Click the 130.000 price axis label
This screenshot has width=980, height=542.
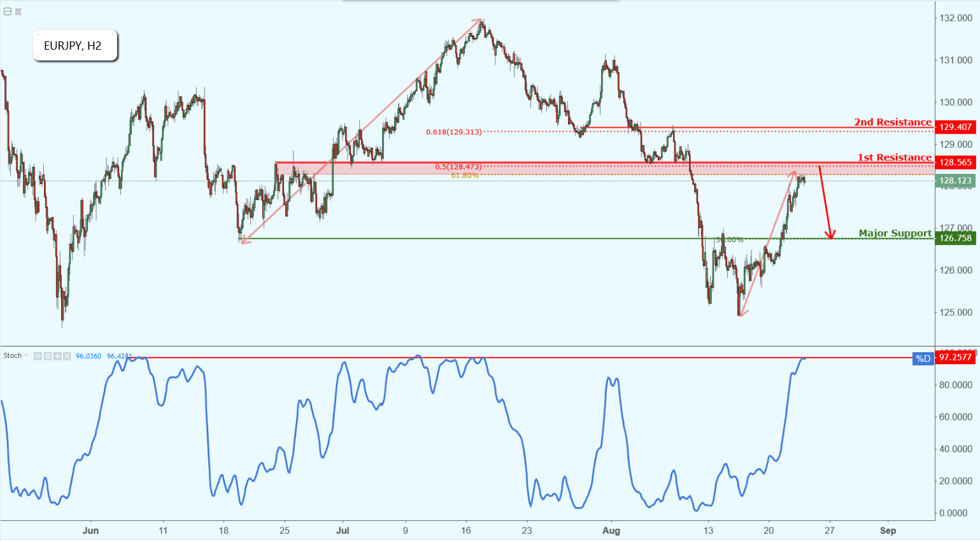tap(956, 102)
